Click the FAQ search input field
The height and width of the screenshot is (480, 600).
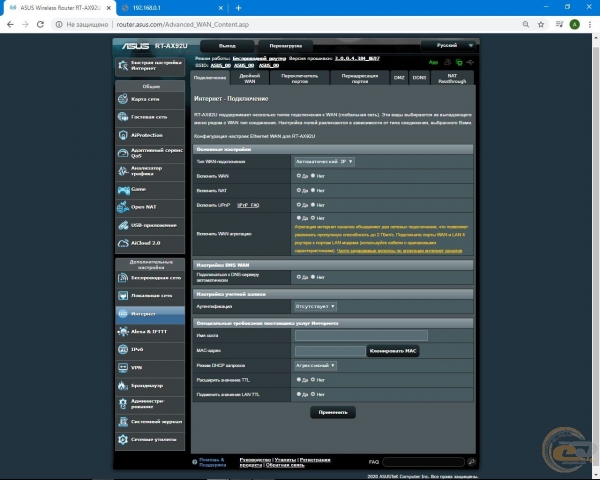[424, 462]
